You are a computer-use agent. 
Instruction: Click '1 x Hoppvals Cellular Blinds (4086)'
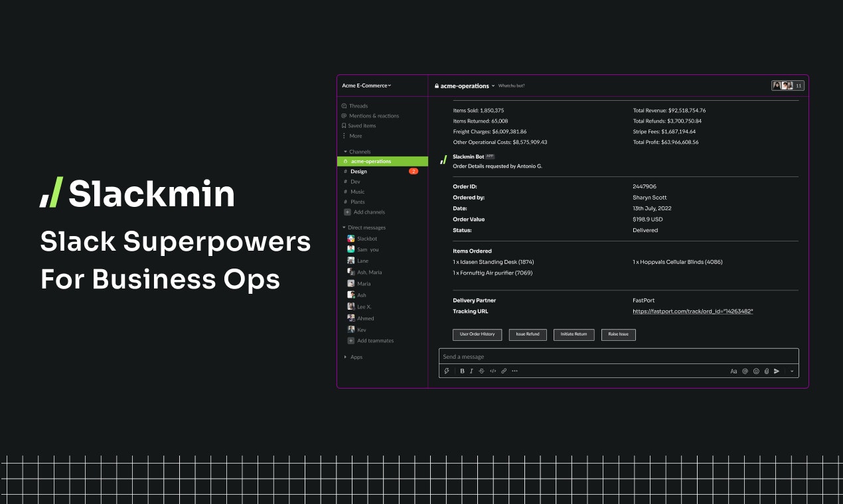pos(678,262)
